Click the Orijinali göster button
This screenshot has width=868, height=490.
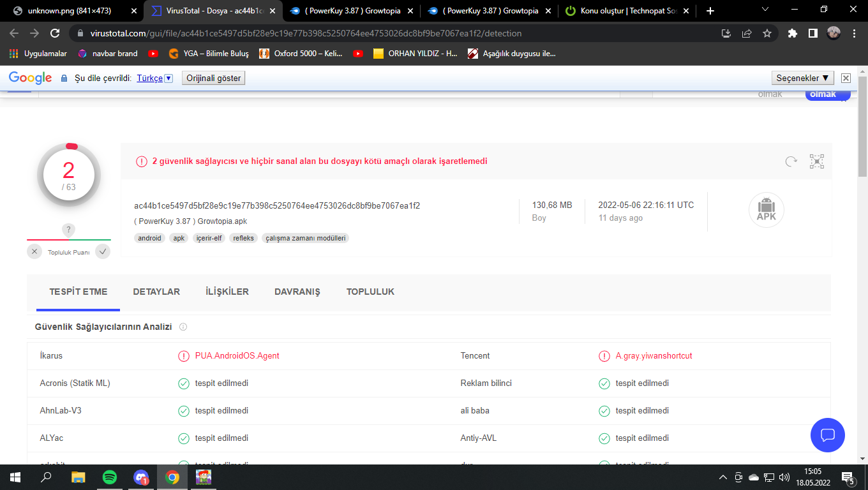tap(214, 78)
